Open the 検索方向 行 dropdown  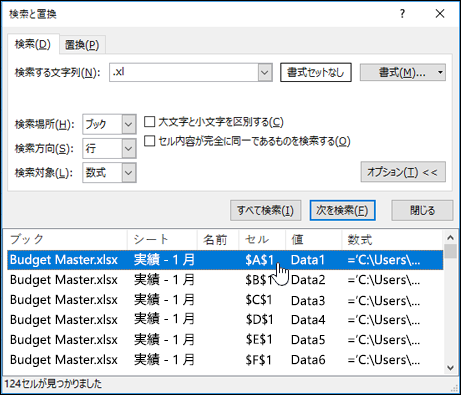tap(109, 149)
